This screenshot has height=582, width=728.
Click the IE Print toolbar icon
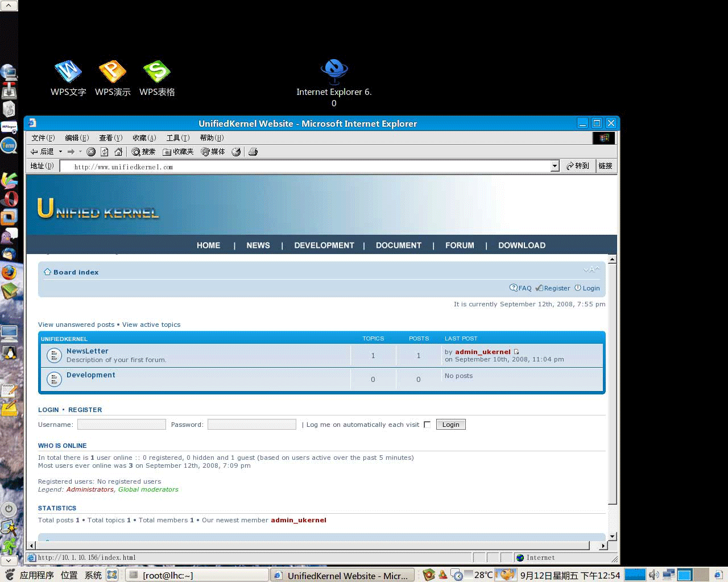point(253,152)
